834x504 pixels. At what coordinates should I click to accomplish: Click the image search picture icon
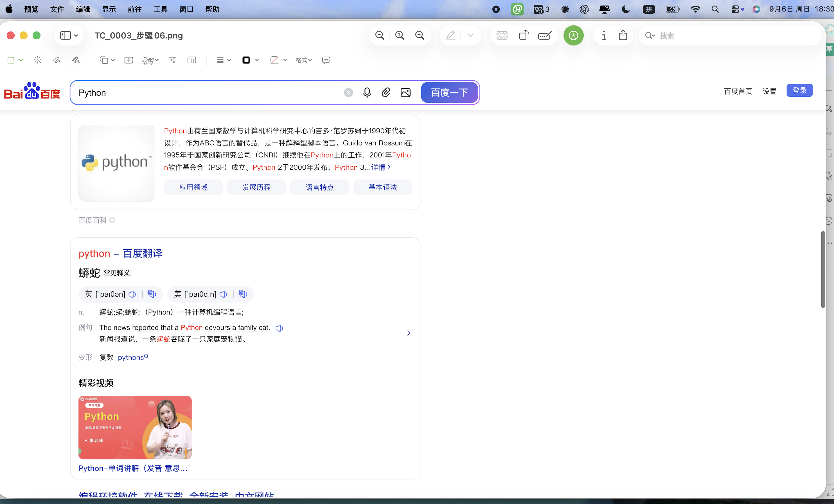click(x=405, y=92)
